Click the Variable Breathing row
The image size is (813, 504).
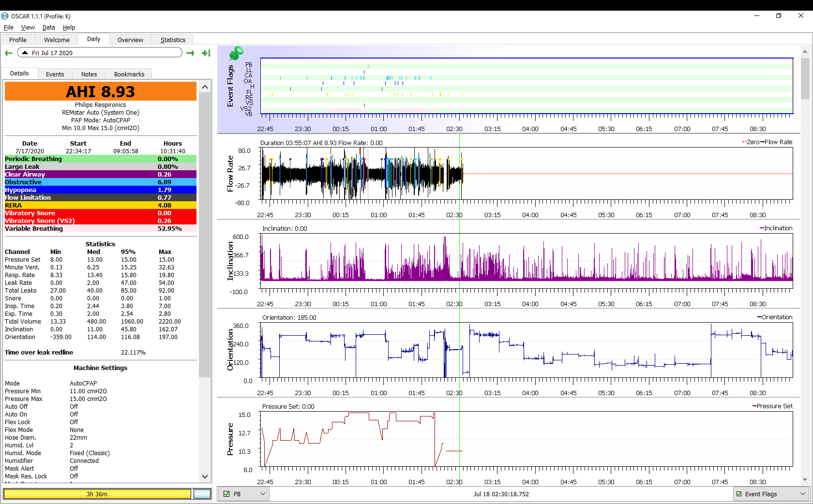coord(101,228)
